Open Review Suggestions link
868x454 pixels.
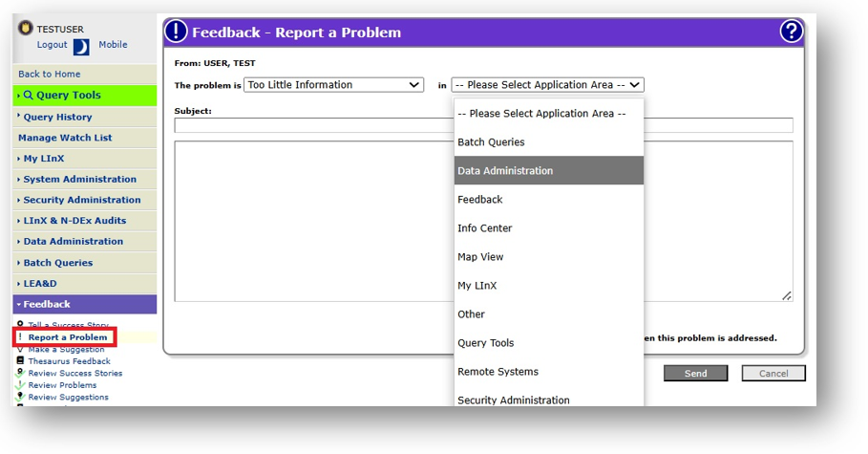(68, 397)
